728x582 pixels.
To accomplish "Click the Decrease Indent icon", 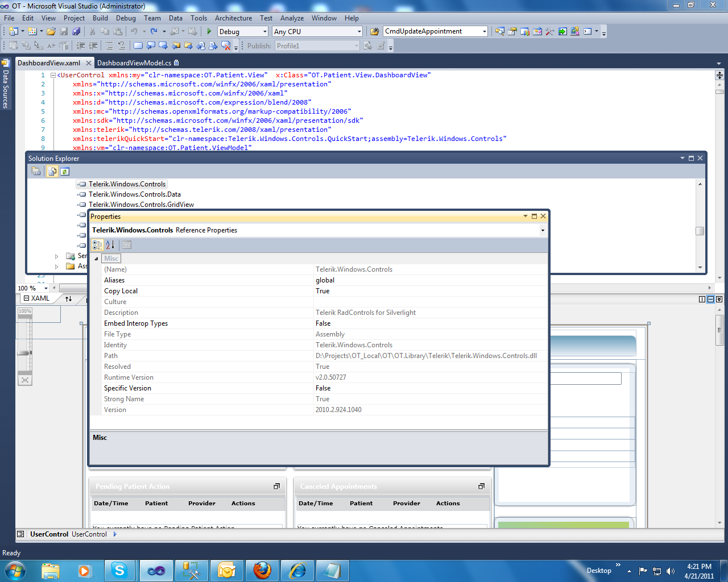I will 80,45.
